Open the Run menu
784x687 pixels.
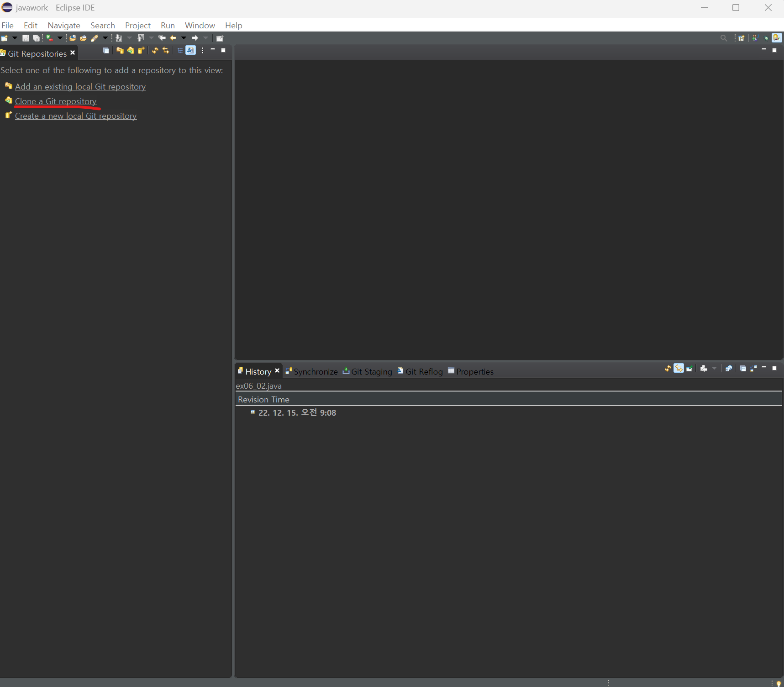click(168, 25)
